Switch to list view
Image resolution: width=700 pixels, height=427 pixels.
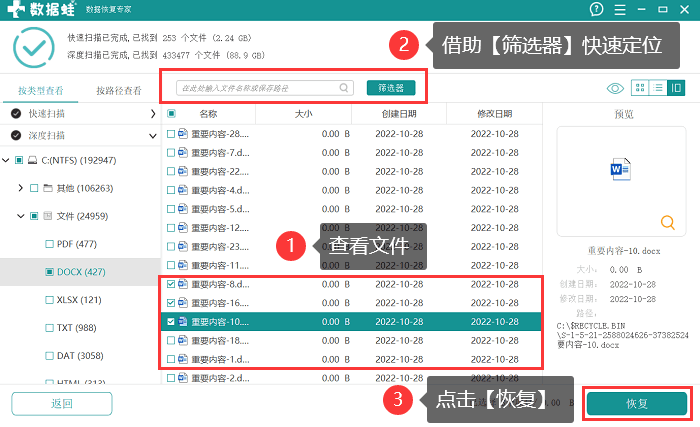pos(658,88)
